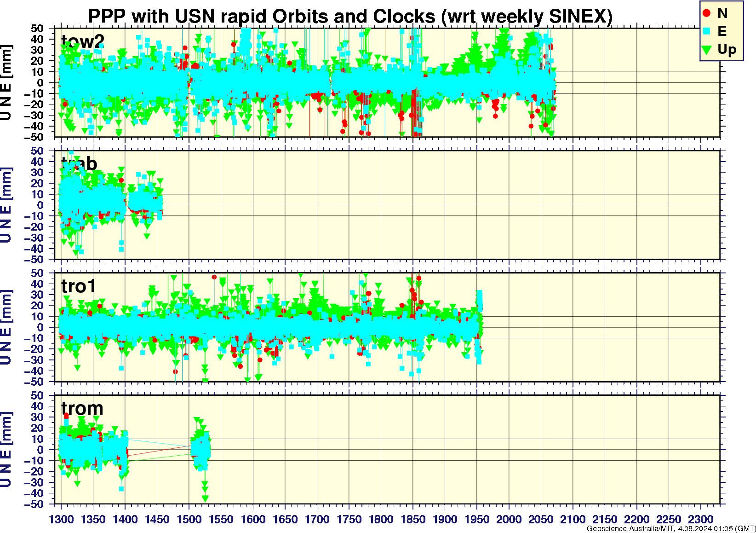
Task: Click the 'U N E [mm]' axis label of the tow2 panel
Action: (6, 83)
